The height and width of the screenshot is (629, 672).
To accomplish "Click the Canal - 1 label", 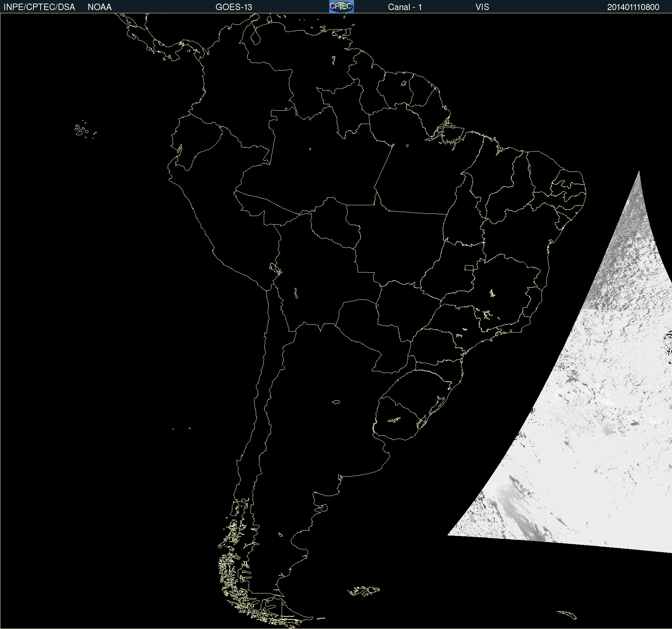I will pos(405,7).
